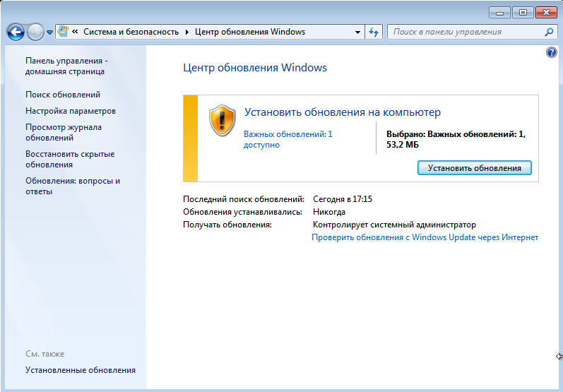Click heading 'Установить обновления на компьютер'
The width and height of the screenshot is (563, 392).
(x=343, y=112)
